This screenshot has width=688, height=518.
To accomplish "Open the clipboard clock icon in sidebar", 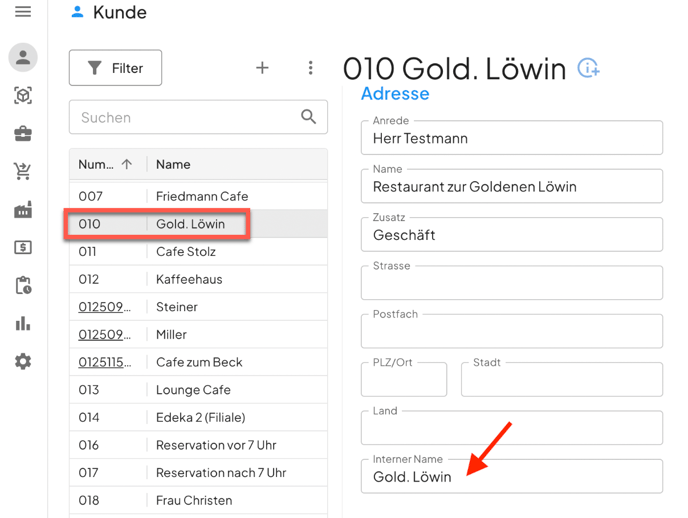I will click(23, 285).
